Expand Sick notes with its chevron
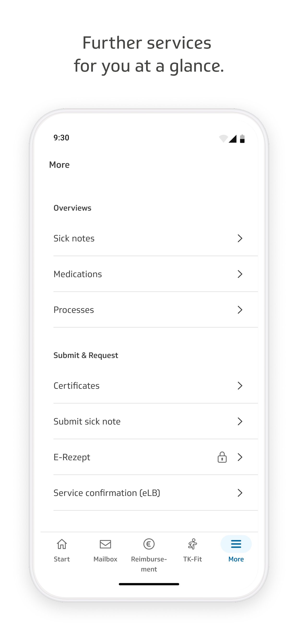The height and width of the screenshot is (644, 298). [x=240, y=238]
